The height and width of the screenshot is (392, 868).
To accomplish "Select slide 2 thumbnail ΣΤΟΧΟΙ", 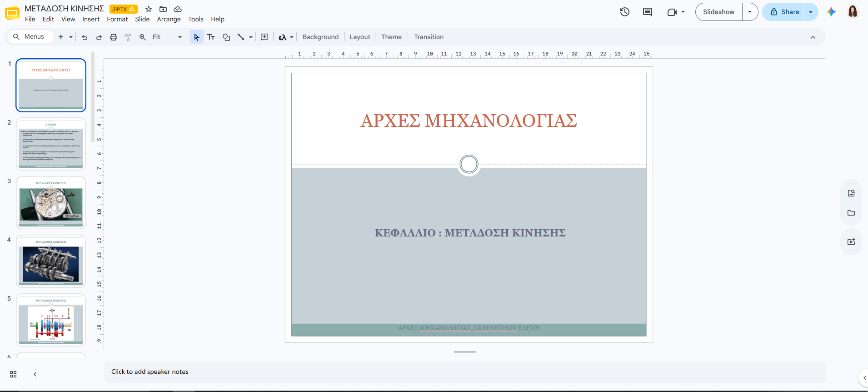I will click(x=51, y=144).
